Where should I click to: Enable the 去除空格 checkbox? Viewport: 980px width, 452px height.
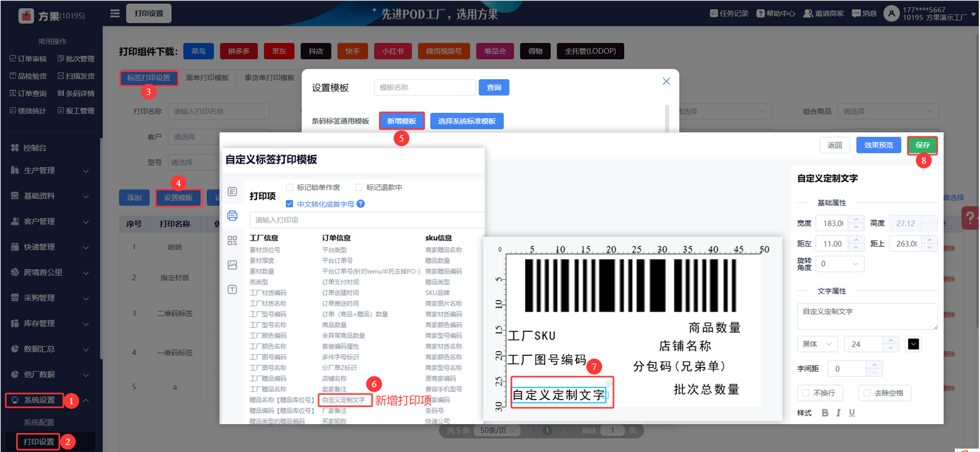(867, 393)
